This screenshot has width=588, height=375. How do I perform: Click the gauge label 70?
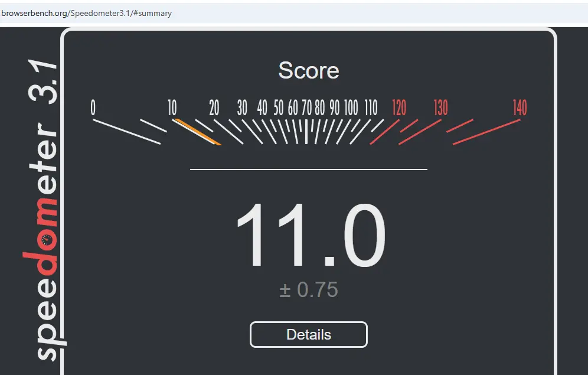coord(307,108)
